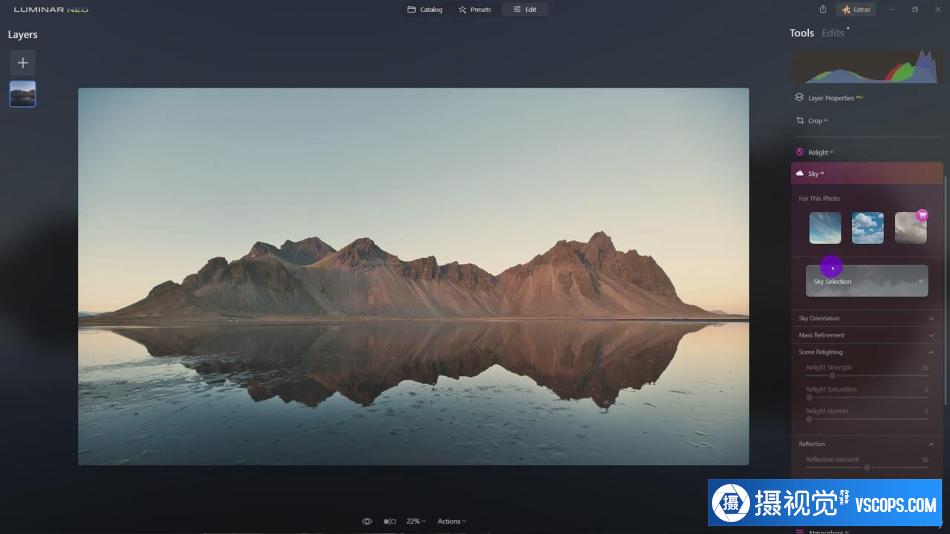Open the 22% zoom dropdown
This screenshot has width=950, height=534.
(x=416, y=521)
